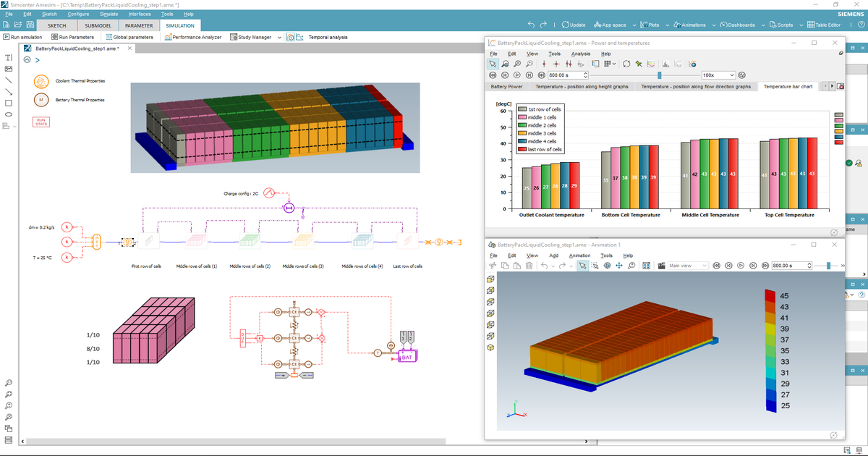Click Run Parameters button
This screenshot has height=456, width=868.
72,38
